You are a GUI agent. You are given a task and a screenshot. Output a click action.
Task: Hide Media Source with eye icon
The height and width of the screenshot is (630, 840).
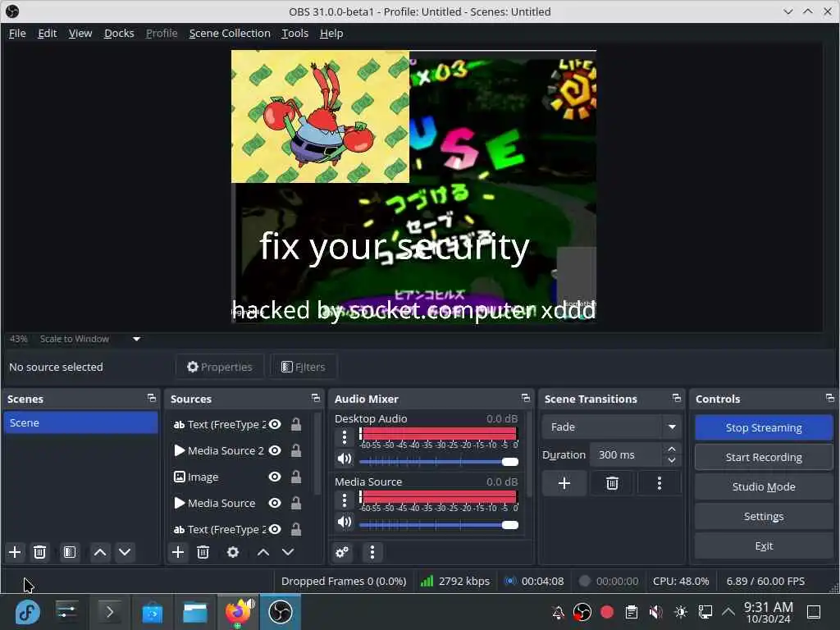pos(275,503)
